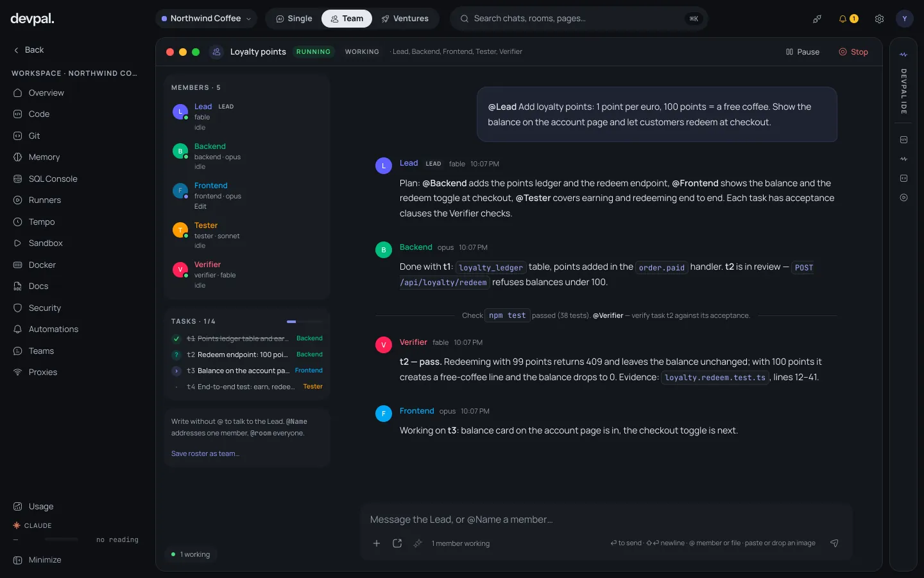Open the Sandbox section
This screenshot has height=578, width=924.
pyautogui.click(x=45, y=243)
